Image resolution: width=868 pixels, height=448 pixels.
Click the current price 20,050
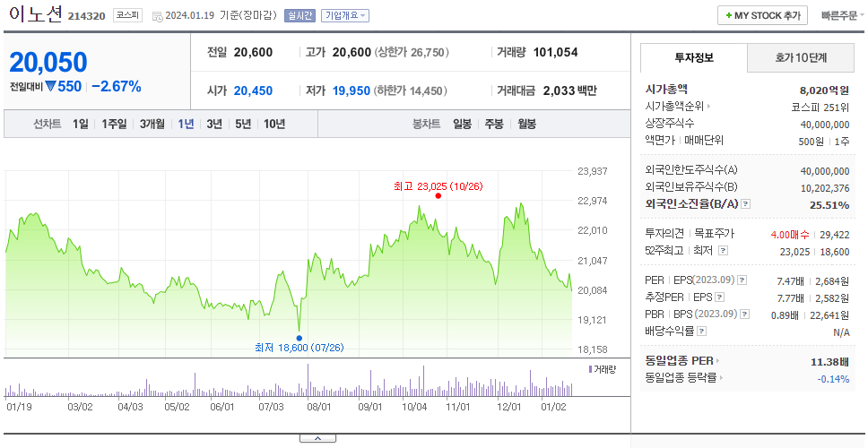tap(48, 63)
